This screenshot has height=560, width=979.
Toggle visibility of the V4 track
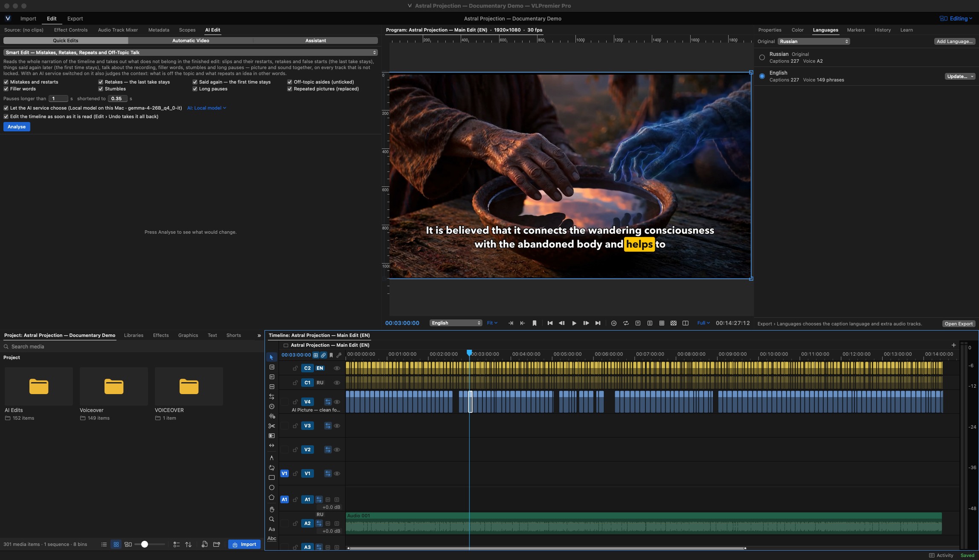click(337, 402)
